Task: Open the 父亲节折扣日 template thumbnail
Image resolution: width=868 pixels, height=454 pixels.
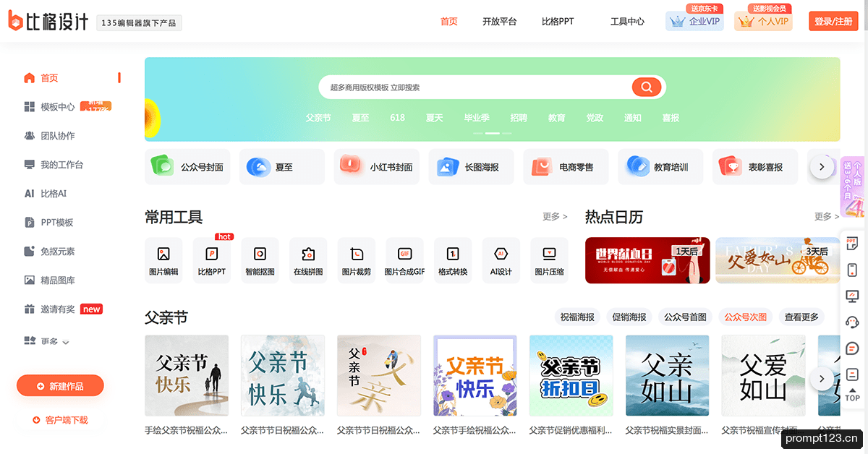Action: pyautogui.click(x=571, y=377)
